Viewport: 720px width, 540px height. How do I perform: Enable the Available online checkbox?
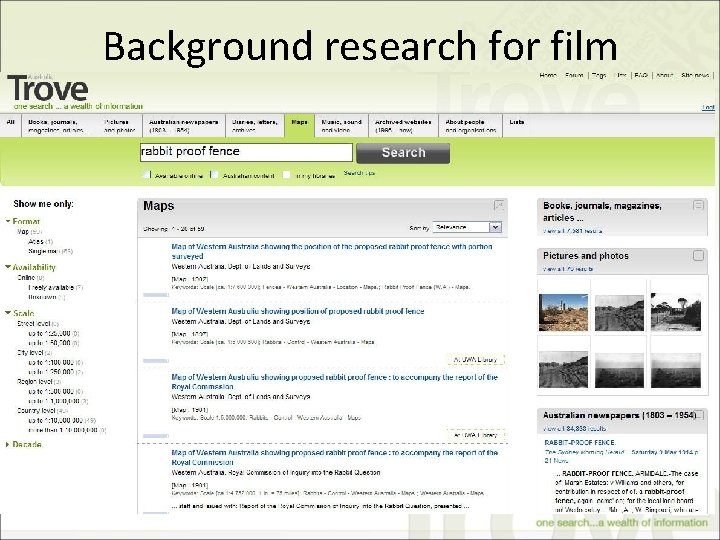click(146, 175)
